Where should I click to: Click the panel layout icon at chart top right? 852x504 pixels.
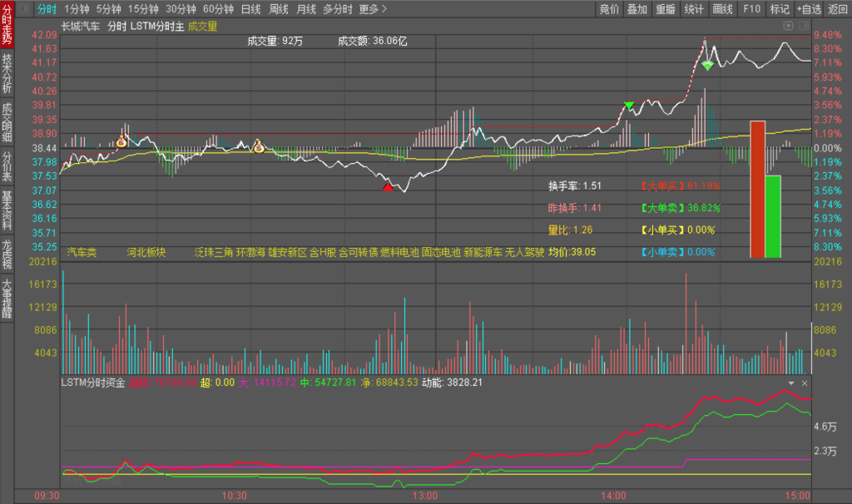coord(803,26)
